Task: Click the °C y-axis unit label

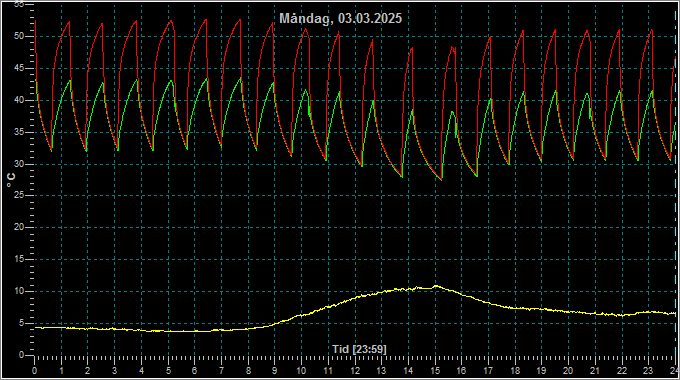Action: pyautogui.click(x=11, y=180)
